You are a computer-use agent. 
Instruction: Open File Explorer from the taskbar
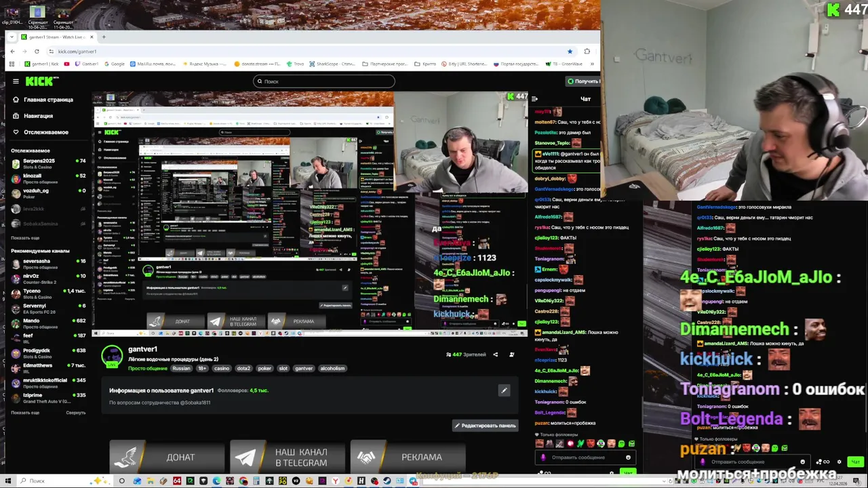150,481
